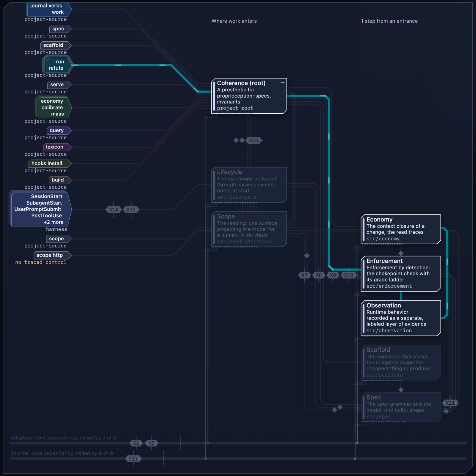The height and width of the screenshot is (476, 476).
Task: Click the 'Journal: core dependency' rail label
Action: pos(62,453)
